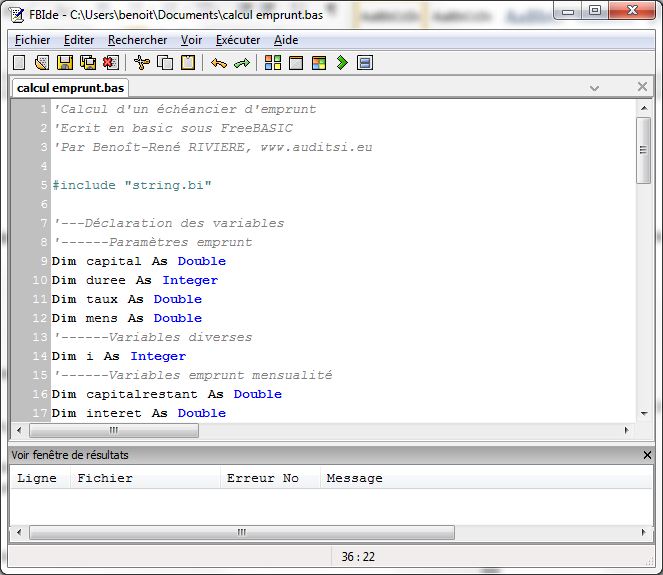Viewport: 663px width, 575px height.
Task: Click the Fichier column header in results
Action: click(x=145, y=478)
